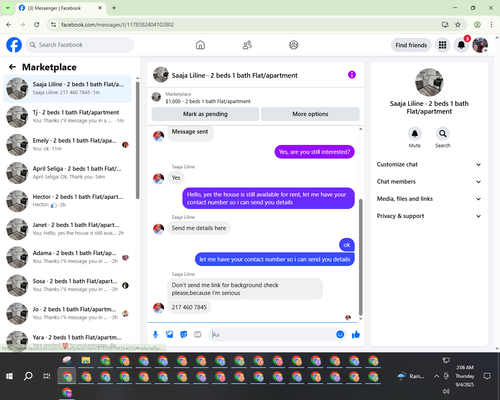Open a new browser tab
Screen dimensions: 500x400
[114, 8]
